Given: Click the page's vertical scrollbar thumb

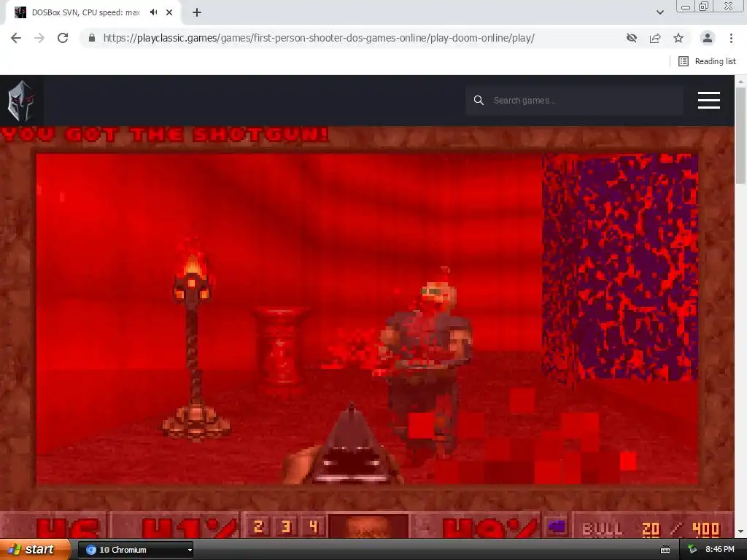Looking at the screenshot, I should (x=740, y=135).
